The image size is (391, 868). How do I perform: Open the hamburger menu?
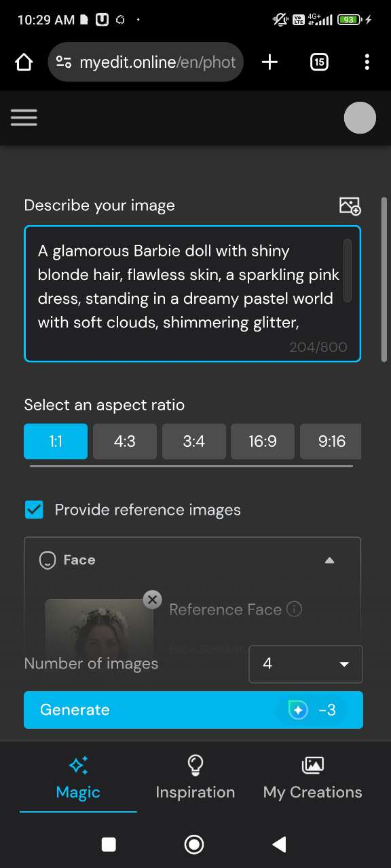[24, 117]
